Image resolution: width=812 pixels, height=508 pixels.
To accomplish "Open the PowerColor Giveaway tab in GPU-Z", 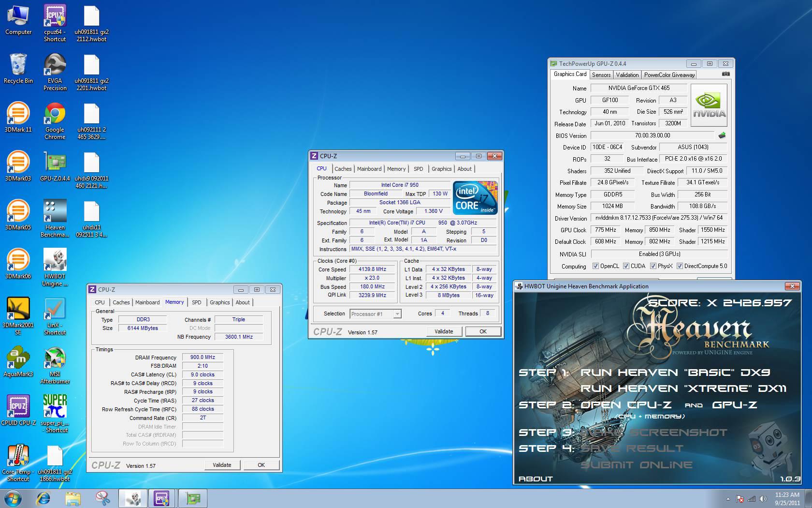I will (x=669, y=75).
